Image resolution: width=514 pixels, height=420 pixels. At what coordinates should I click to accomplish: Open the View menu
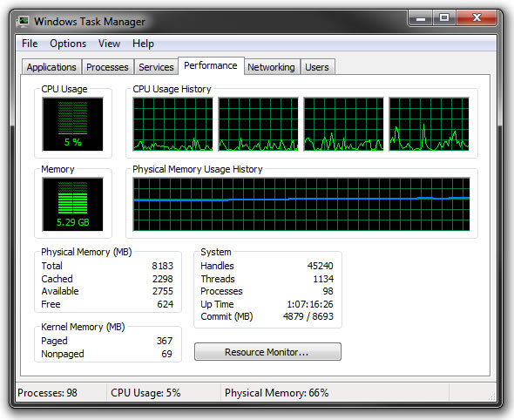pyautogui.click(x=109, y=44)
